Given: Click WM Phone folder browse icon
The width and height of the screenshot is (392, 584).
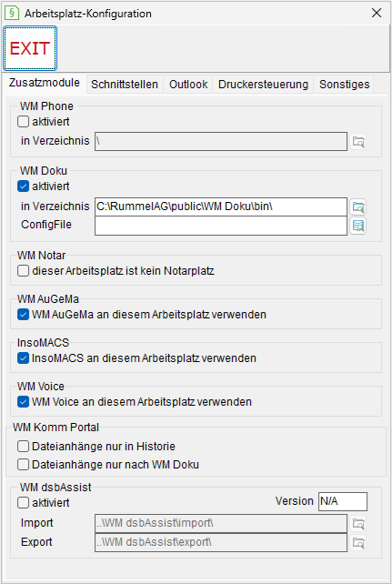Looking at the screenshot, I should pyautogui.click(x=358, y=142).
